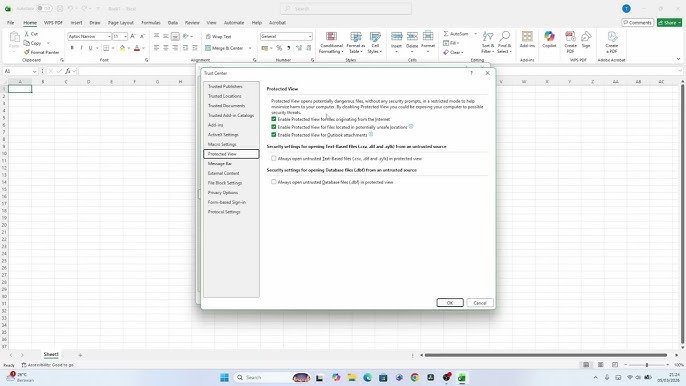This screenshot has height=386, width=686.
Task: Switch to the Formulas tab
Action: (x=151, y=22)
